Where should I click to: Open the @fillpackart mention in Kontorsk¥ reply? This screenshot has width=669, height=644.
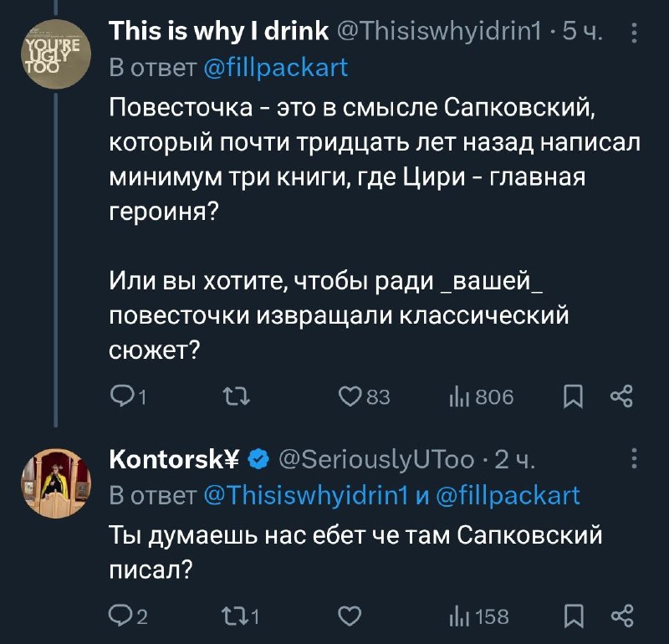[x=508, y=495]
